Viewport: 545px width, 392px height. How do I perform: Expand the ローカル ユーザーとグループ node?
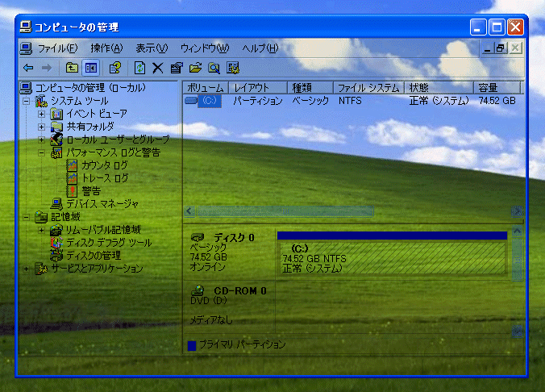pyautogui.click(x=41, y=140)
